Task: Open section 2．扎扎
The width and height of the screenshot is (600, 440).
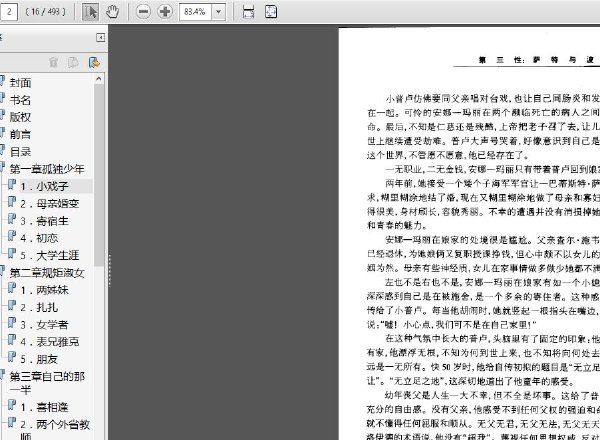Action: [39, 307]
